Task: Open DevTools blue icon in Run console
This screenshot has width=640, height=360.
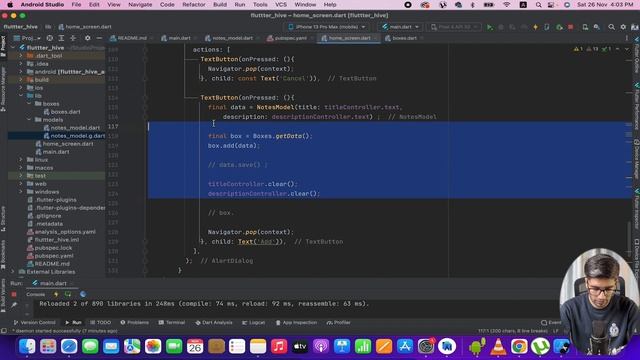Action: (x=83, y=294)
